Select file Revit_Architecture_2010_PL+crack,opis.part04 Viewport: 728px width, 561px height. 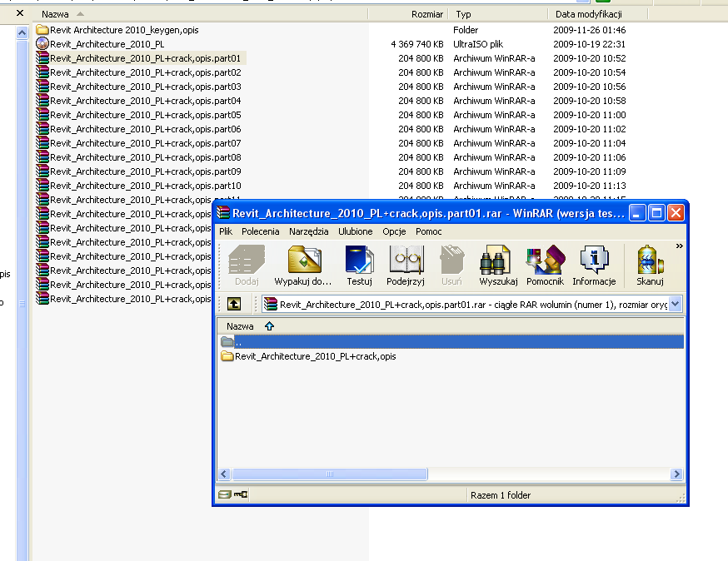tap(145, 101)
